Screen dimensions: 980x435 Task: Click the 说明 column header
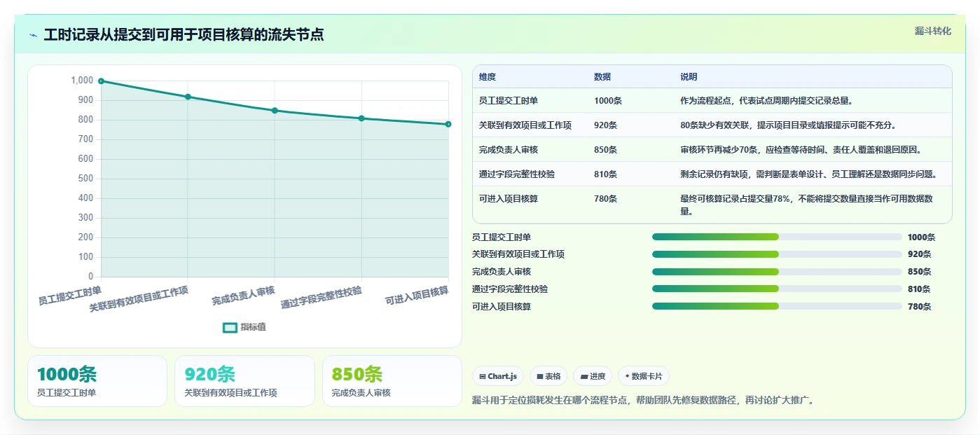(689, 77)
